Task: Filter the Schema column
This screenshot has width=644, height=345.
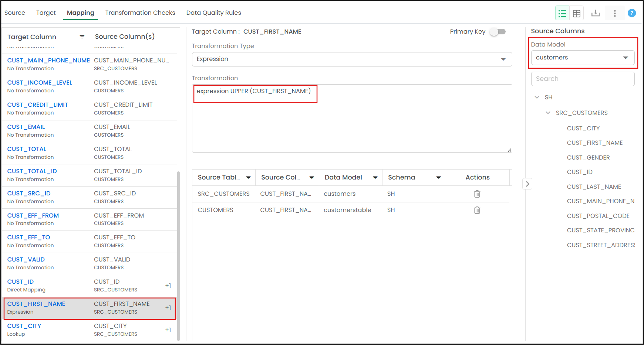Action: coord(439,178)
